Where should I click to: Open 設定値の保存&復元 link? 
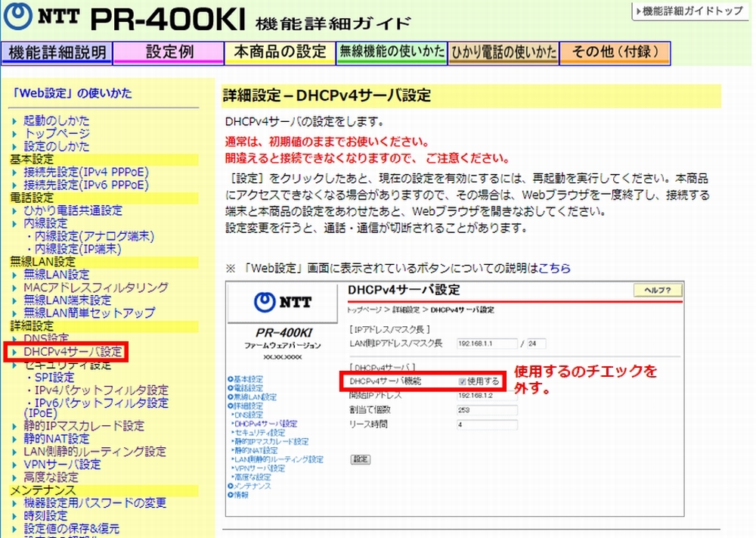coord(71,529)
